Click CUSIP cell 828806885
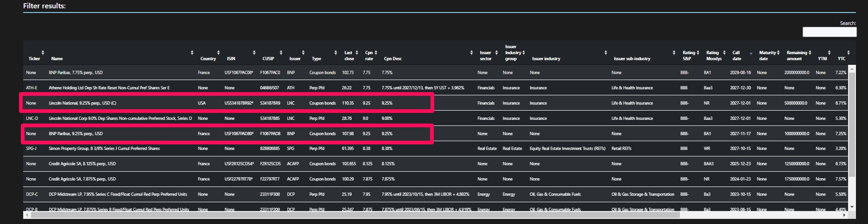The height and width of the screenshot is (224, 868). point(270,149)
